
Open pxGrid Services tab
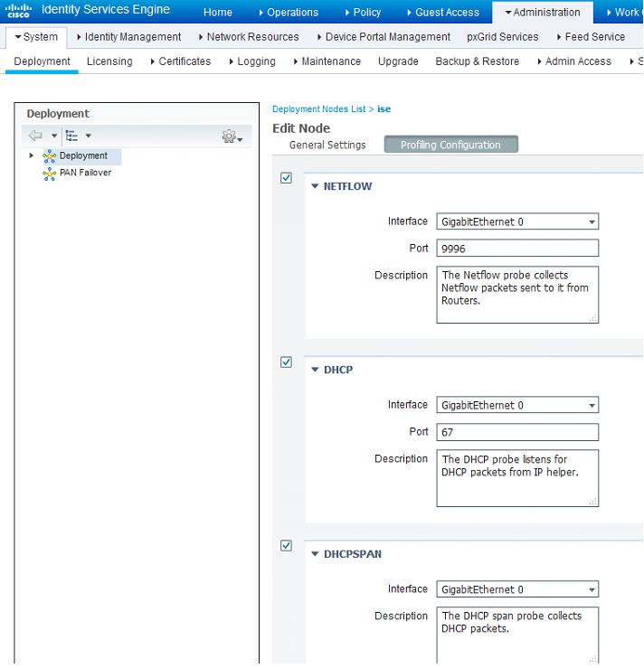(x=503, y=37)
